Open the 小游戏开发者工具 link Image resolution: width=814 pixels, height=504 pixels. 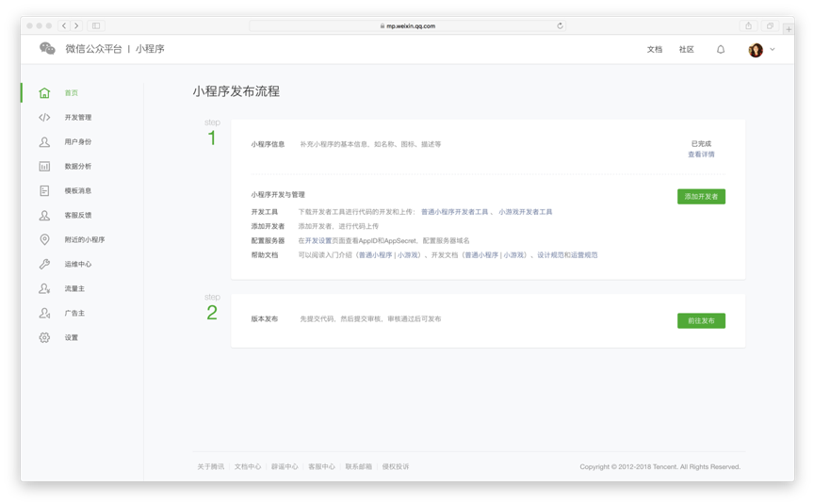click(x=526, y=212)
